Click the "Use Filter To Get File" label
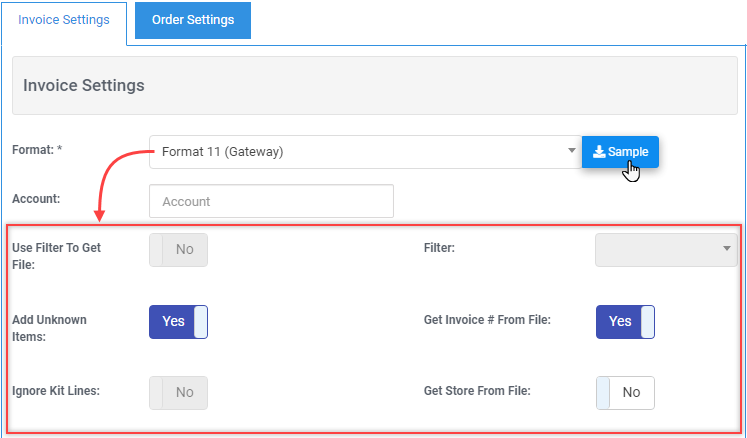Screen dimensions: 747x438 [56, 256]
